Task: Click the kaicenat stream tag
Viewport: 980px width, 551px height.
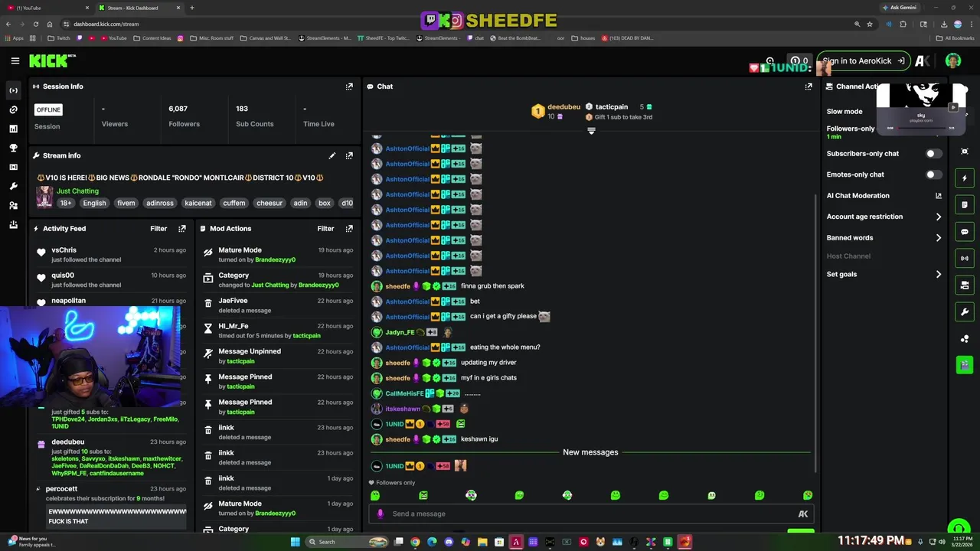Action: pyautogui.click(x=198, y=203)
